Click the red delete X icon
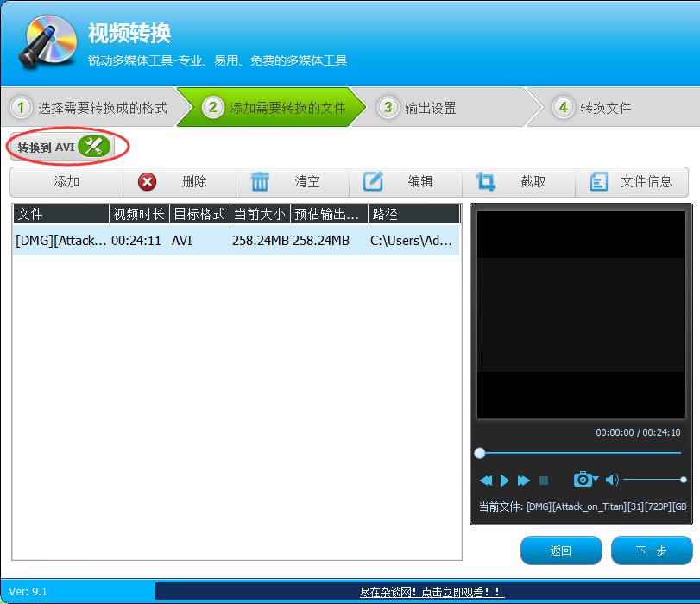This screenshot has width=700, height=604. click(x=147, y=182)
